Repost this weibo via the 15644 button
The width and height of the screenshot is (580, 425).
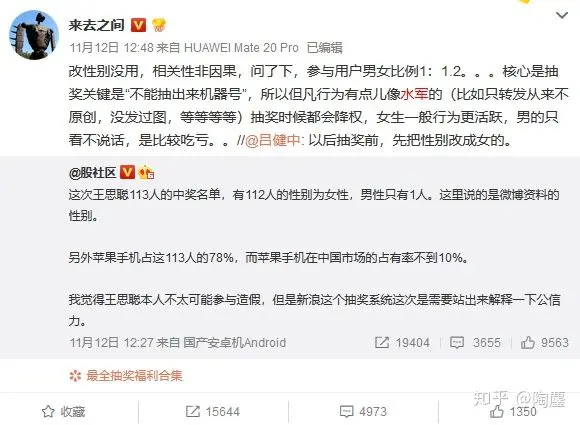(x=213, y=411)
